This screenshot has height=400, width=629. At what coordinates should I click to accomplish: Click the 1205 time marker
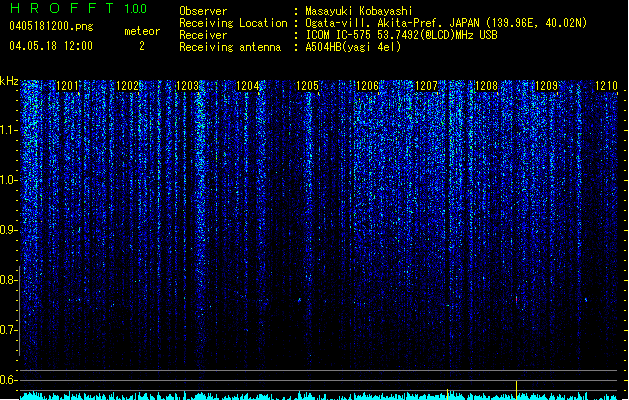tap(307, 86)
